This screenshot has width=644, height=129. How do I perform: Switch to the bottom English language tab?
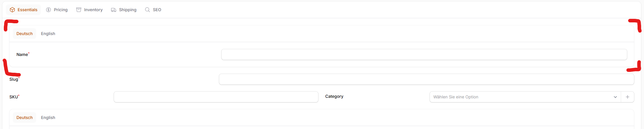pyautogui.click(x=48, y=118)
